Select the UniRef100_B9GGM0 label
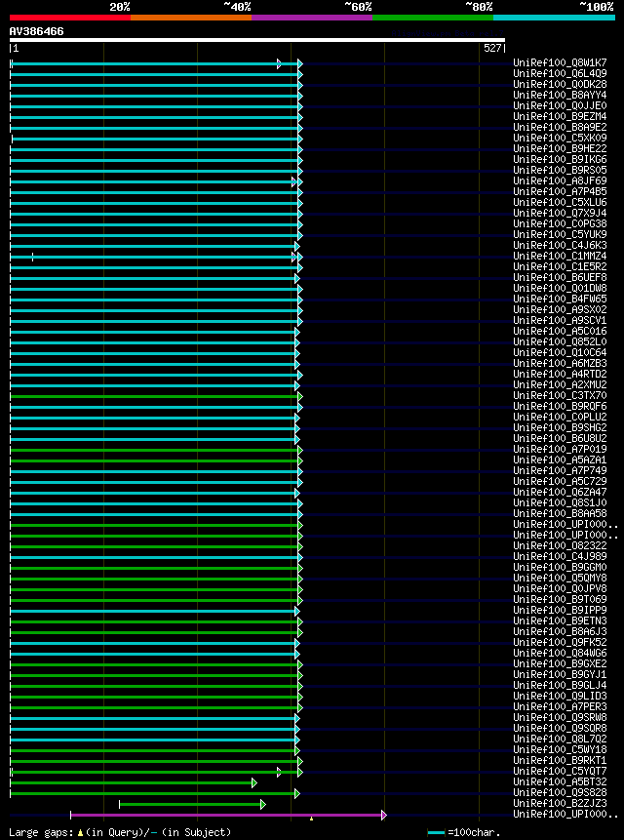Viewport: 624px width, 840px height. point(560,567)
